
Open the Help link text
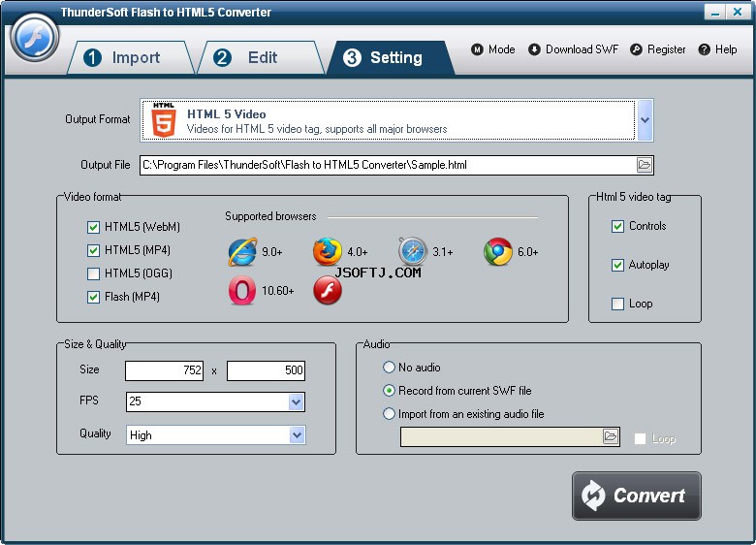pyautogui.click(x=726, y=49)
